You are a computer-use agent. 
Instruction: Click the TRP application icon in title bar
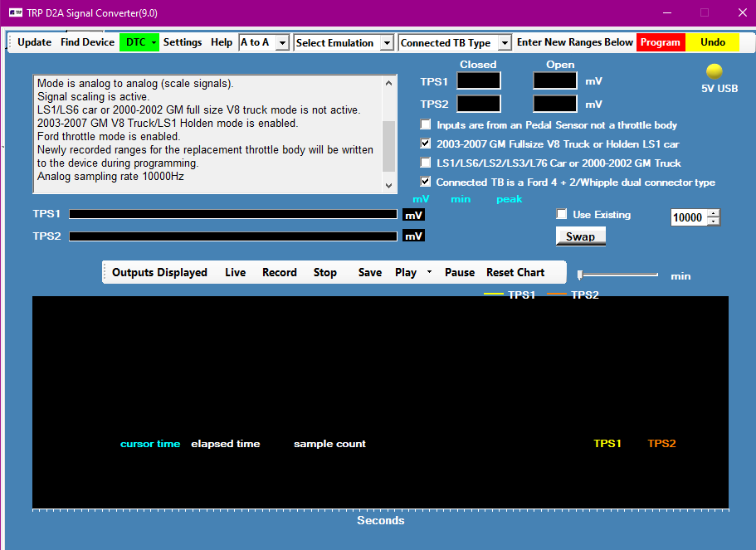[16, 12]
